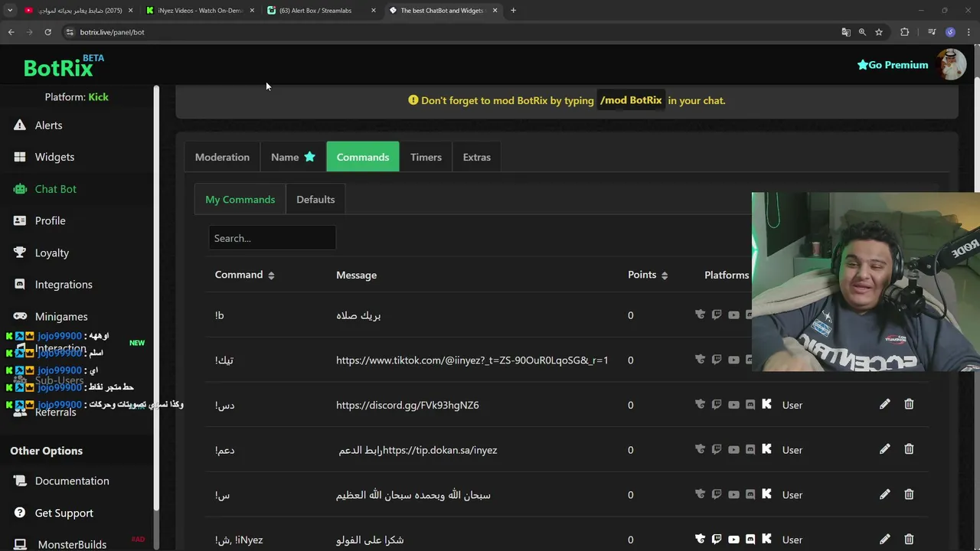Viewport: 980px width, 551px height.
Task: Click the BotRix BETA logo
Action: (64, 67)
